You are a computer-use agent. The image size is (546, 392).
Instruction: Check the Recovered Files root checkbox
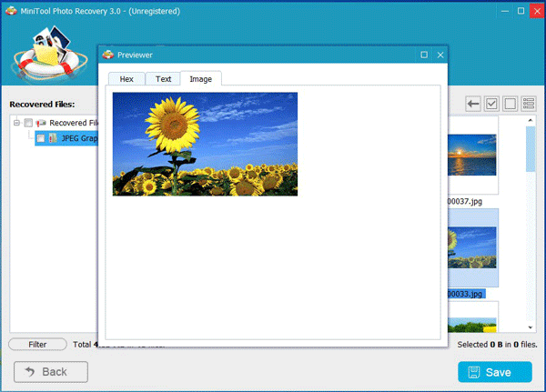pyautogui.click(x=28, y=123)
